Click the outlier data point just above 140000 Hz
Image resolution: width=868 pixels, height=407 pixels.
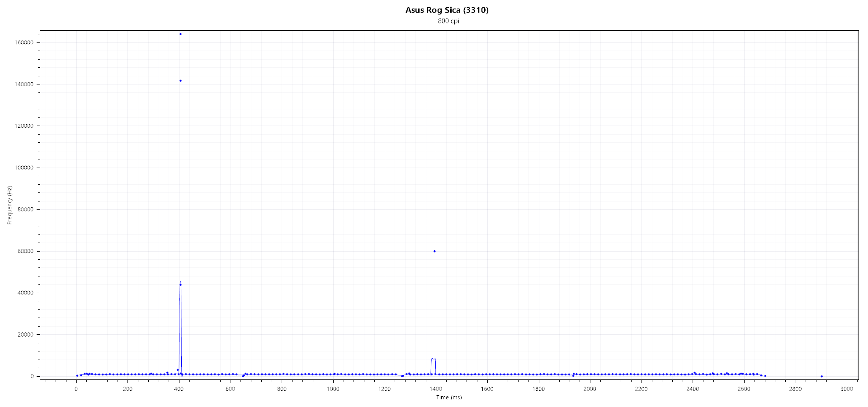(x=180, y=81)
